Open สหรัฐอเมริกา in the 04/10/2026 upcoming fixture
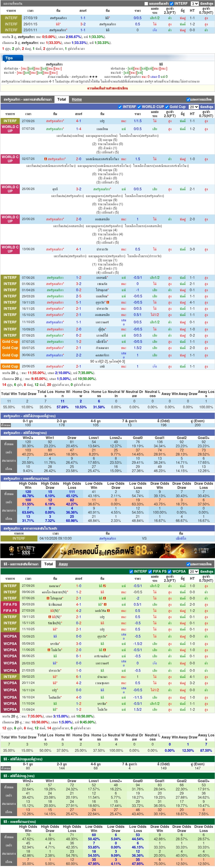215x868 pixels. pyautogui.click(x=108, y=538)
